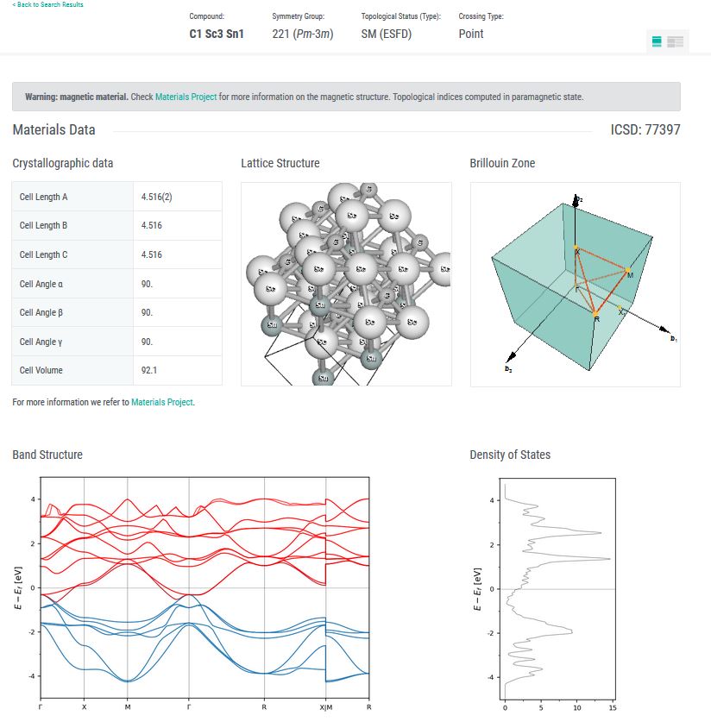This screenshot has width=711, height=728.
Task: Open Materials Project link in the warning banner
Action: (186, 97)
